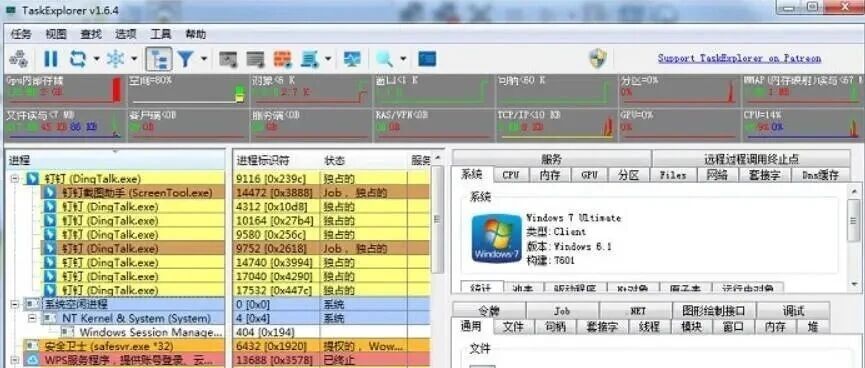Image resolution: width=865 pixels, height=368 pixels.
Task: Open the 工具 menu
Action: click(x=161, y=34)
